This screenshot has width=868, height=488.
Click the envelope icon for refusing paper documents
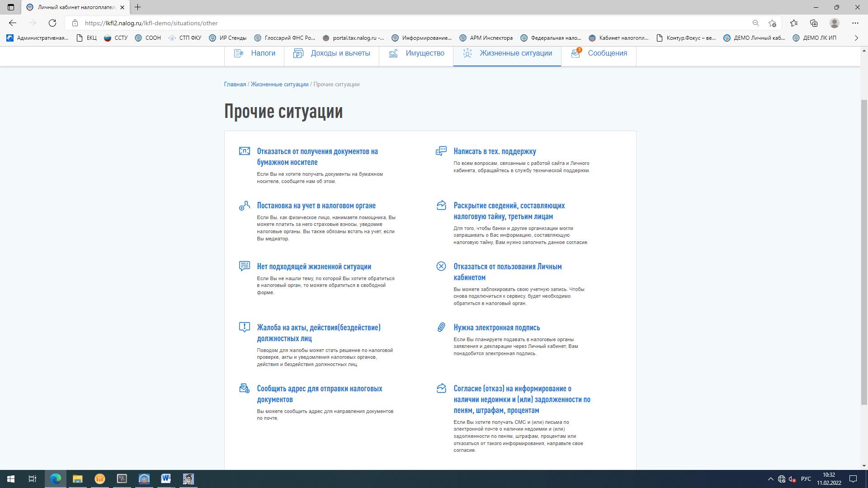[244, 151]
